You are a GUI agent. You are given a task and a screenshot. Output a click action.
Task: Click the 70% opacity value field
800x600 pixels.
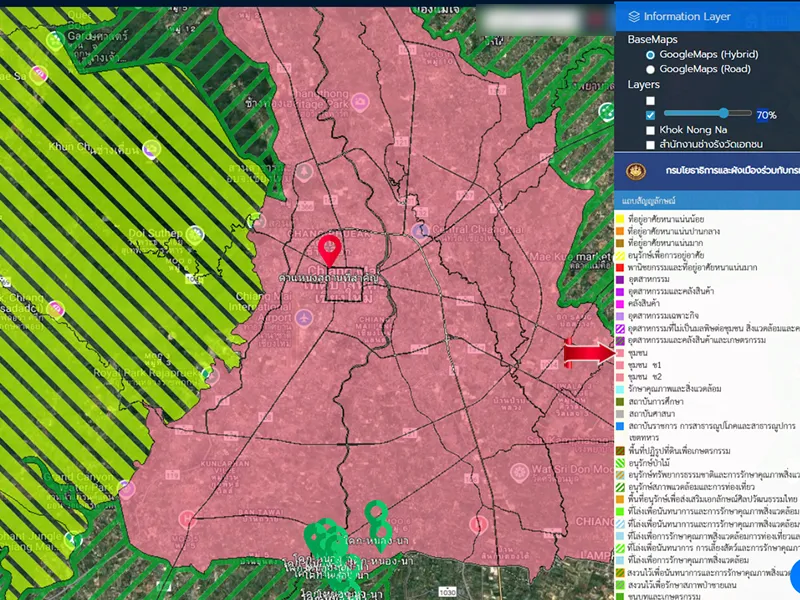(x=766, y=115)
